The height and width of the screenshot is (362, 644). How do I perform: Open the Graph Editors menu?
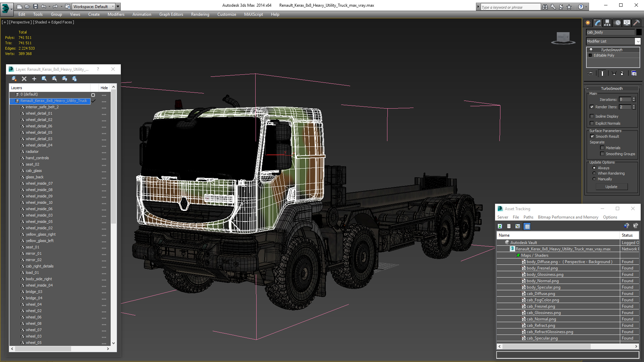pyautogui.click(x=171, y=14)
